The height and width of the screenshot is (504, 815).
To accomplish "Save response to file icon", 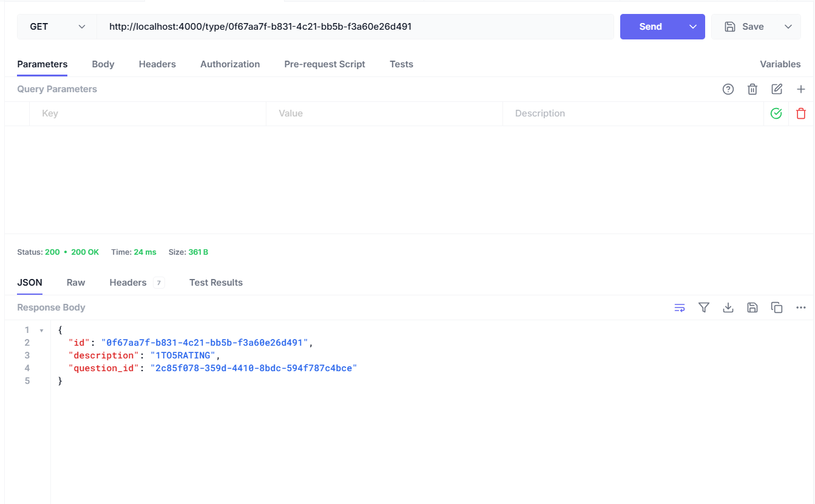I will click(x=752, y=307).
